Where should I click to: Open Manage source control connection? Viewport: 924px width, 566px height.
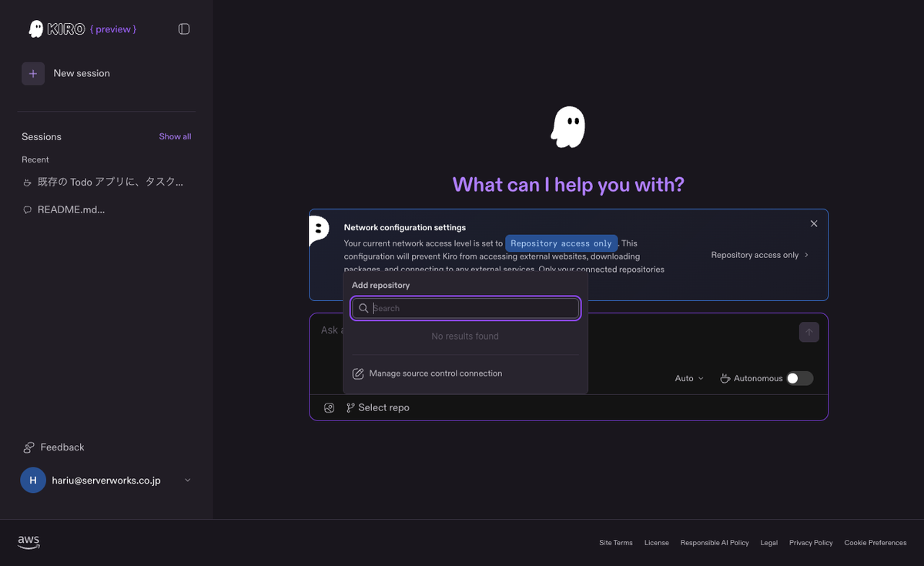point(436,373)
